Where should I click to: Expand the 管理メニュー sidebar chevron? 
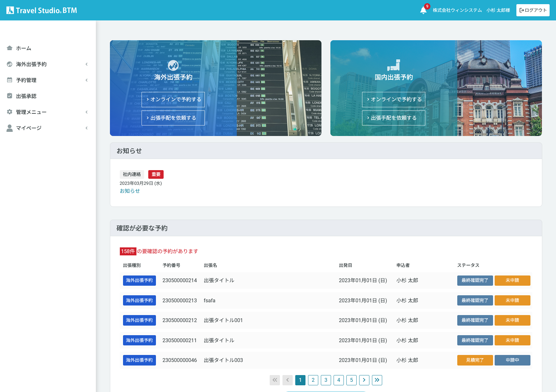[87, 112]
